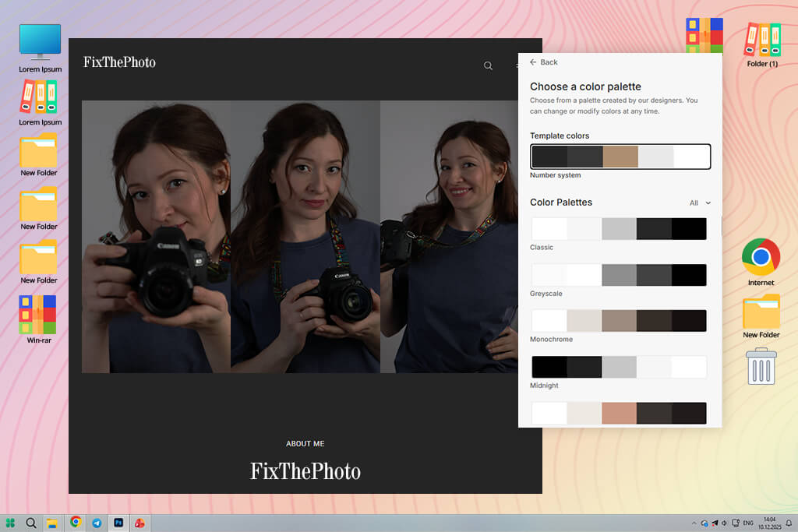Image resolution: width=798 pixels, height=532 pixels.
Task: Choose the Classic color palette
Action: click(619, 229)
